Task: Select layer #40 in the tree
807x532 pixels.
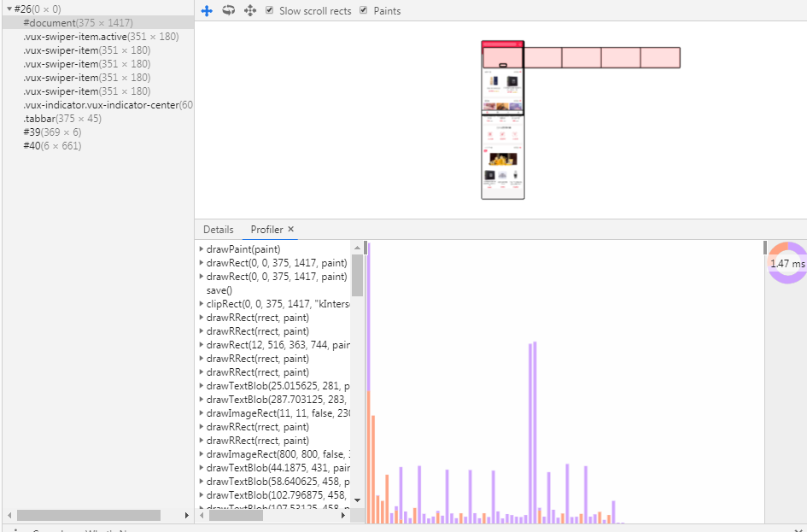Action: [x=98, y=146]
